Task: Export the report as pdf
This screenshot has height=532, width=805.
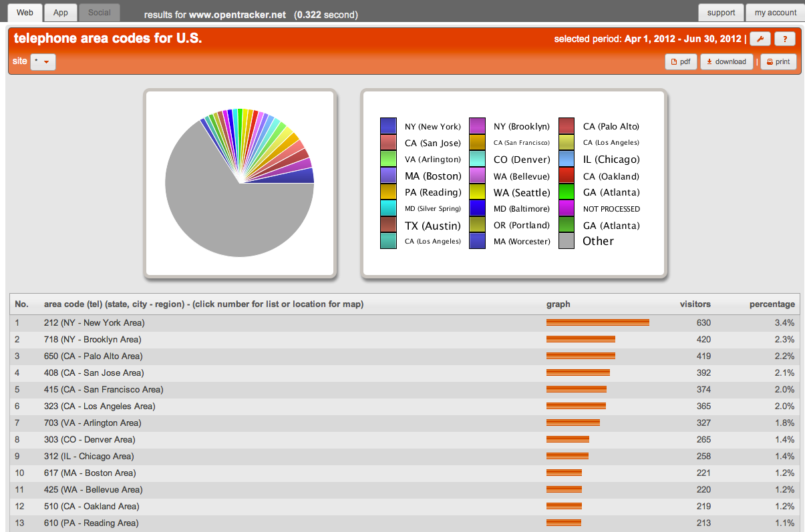Action: pos(680,61)
